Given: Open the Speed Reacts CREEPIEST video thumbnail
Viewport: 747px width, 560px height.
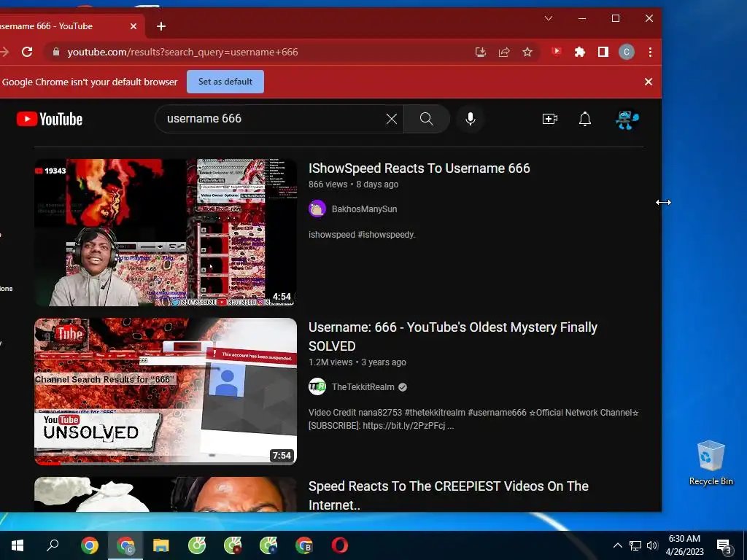Looking at the screenshot, I should (x=166, y=494).
